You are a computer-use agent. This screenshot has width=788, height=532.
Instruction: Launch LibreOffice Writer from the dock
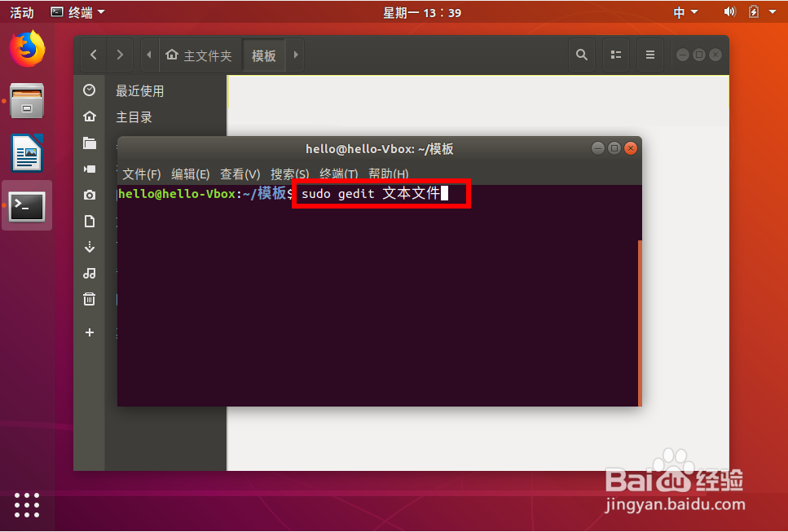[27, 153]
